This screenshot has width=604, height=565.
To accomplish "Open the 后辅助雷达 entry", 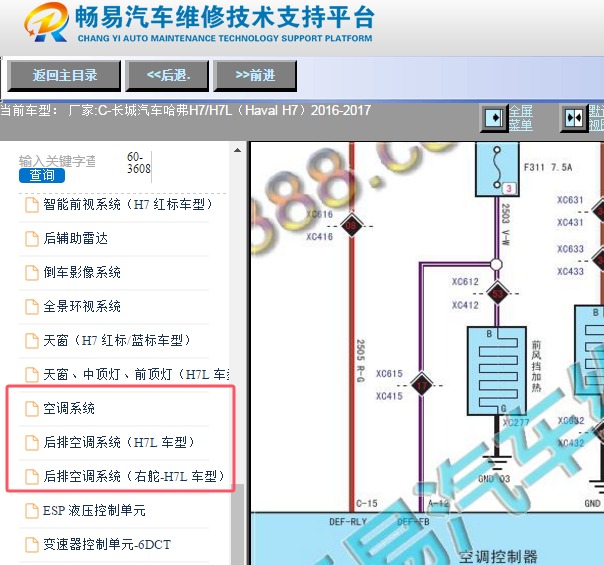I will click(x=76, y=238).
